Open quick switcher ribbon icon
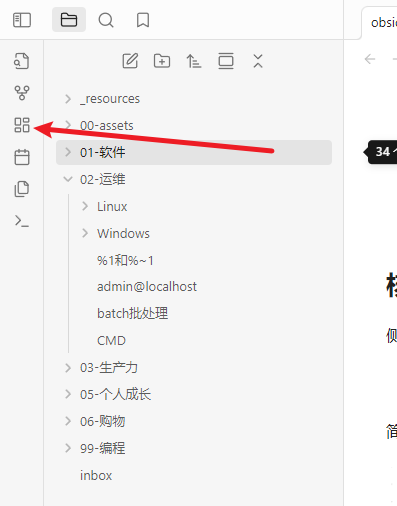The height and width of the screenshot is (506, 397). 22,61
